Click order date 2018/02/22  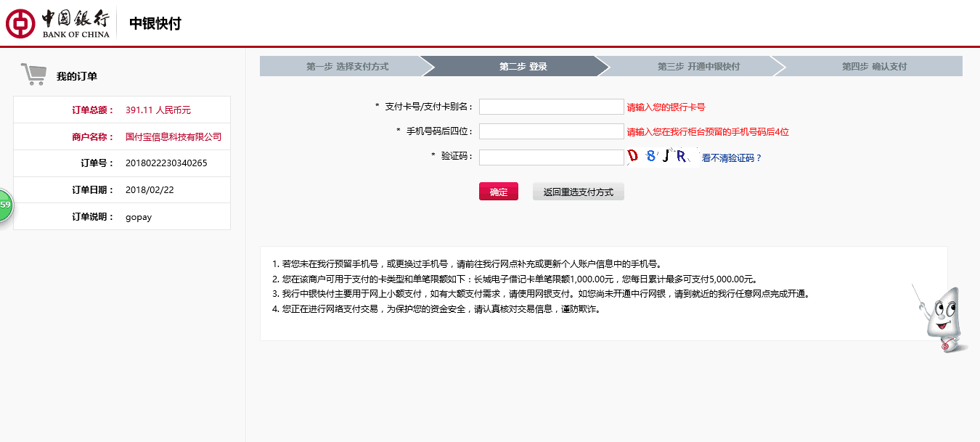tap(150, 189)
